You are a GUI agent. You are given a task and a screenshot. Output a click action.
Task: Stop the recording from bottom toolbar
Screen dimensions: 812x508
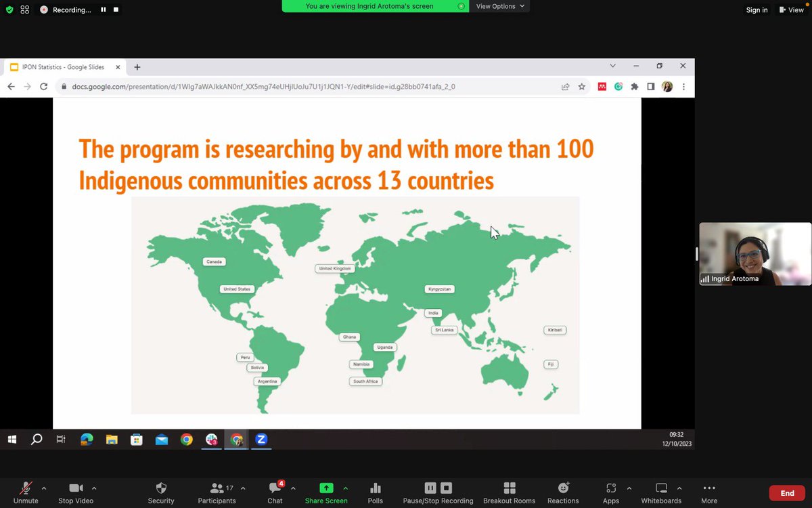pos(446,488)
